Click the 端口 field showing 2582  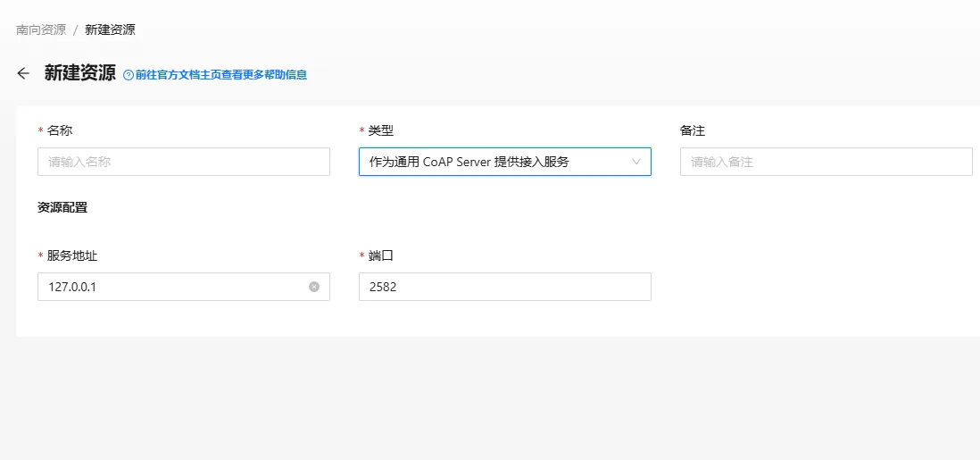point(505,287)
